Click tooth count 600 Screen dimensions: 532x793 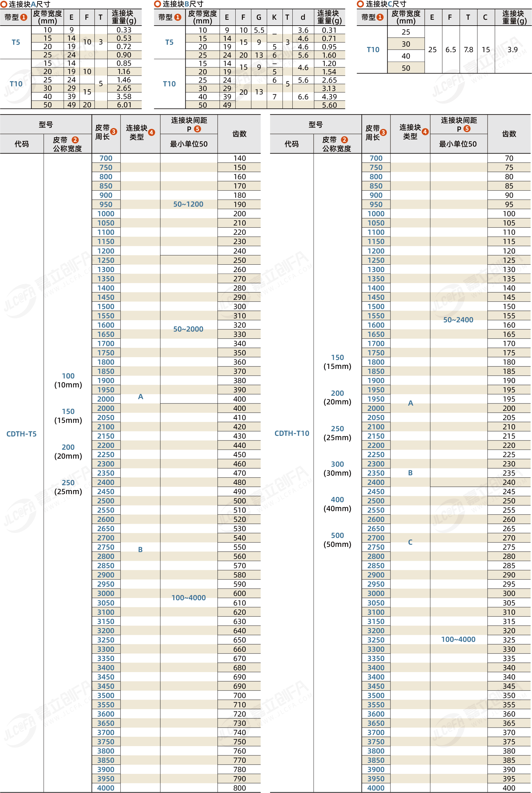coord(240,593)
